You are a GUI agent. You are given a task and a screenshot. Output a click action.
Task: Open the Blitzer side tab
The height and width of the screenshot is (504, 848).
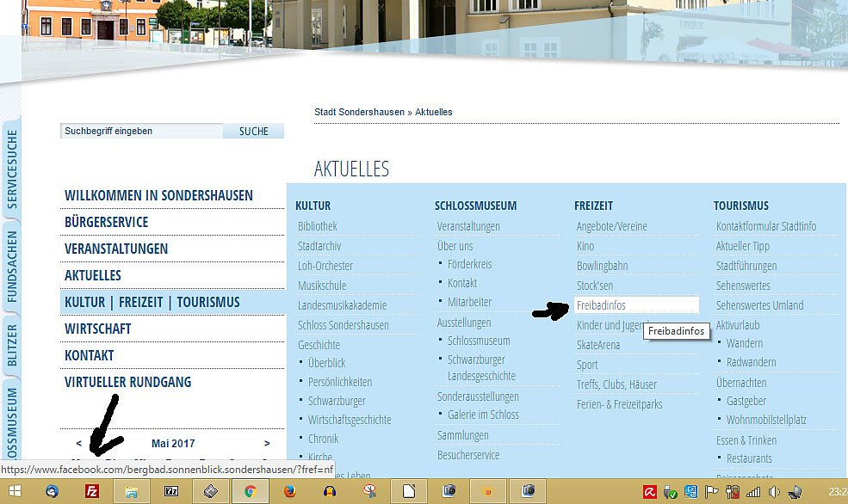pos(11,344)
